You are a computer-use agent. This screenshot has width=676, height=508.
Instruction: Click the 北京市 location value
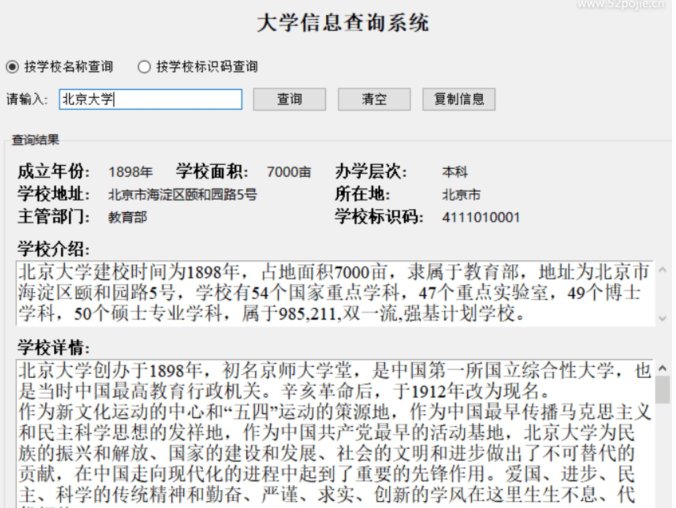[x=461, y=194]
